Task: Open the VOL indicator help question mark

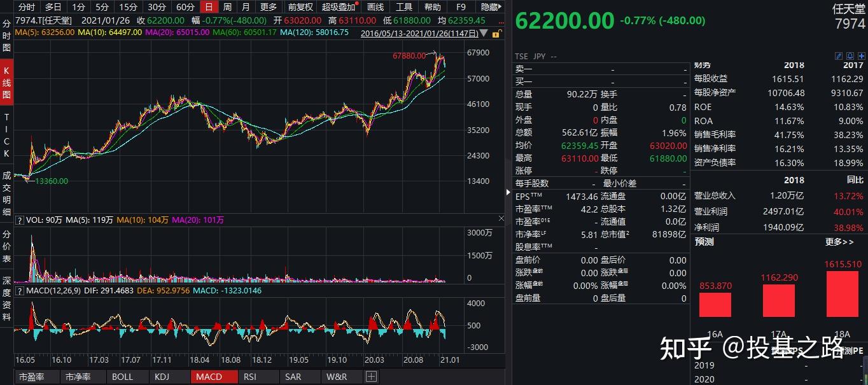Action: (20, 220)
